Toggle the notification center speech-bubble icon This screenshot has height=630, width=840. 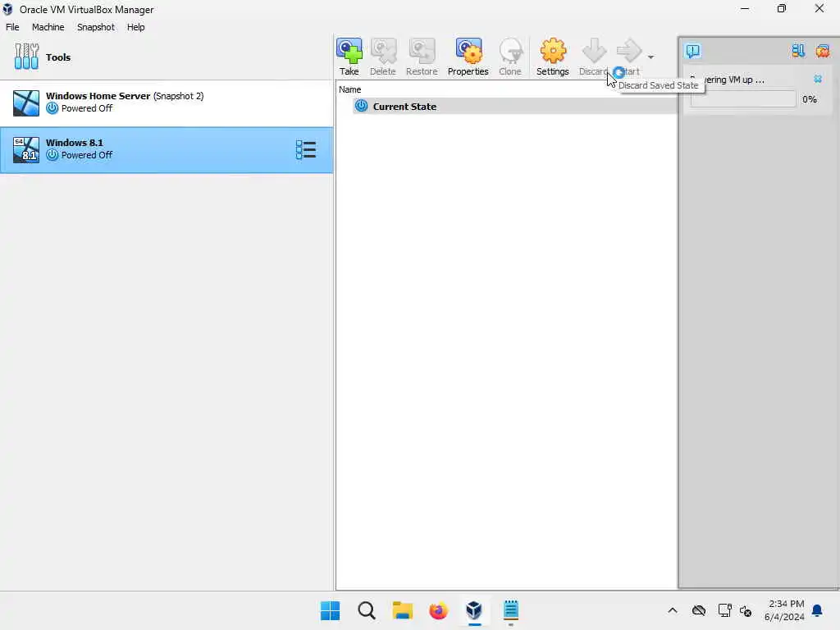tap(692, 51)
